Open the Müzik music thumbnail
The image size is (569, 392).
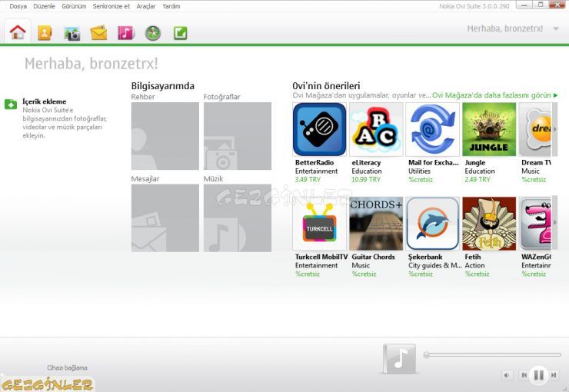238,218
